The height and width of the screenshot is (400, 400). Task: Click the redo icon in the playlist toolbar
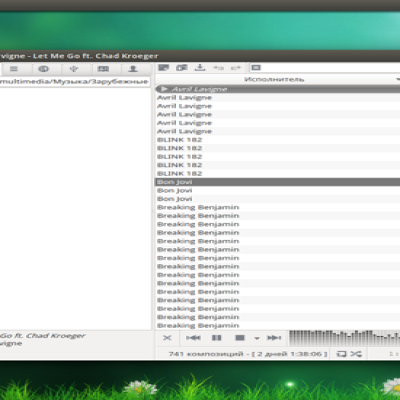click(x=236, y=68)
